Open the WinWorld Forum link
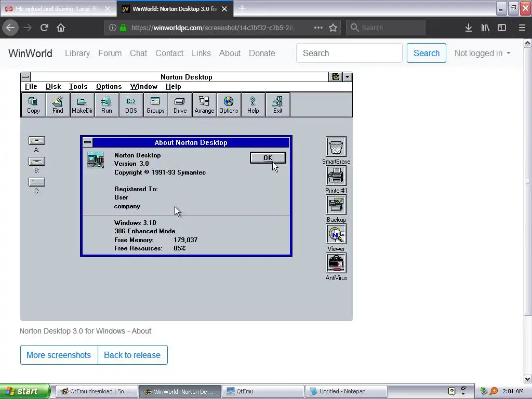This screenshot has width=532, height=399. point(110,54)
